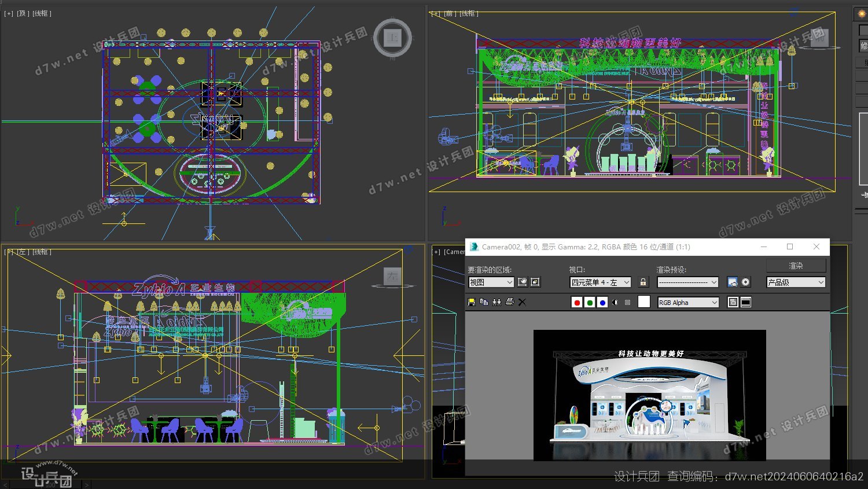The image size is (868, 489).
Task: Click the create panel sun icon
Action: [862, 13]
